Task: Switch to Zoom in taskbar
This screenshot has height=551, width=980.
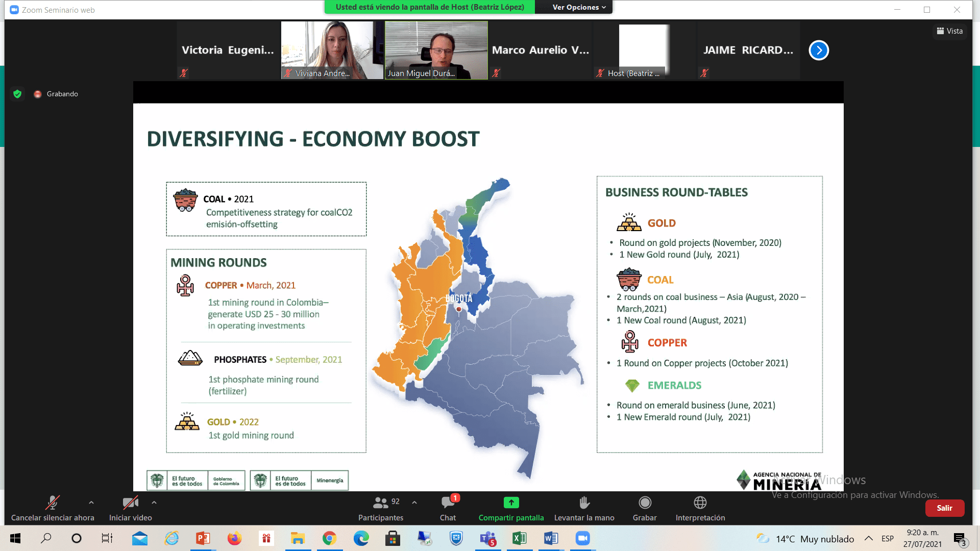Action: (583, 538)
